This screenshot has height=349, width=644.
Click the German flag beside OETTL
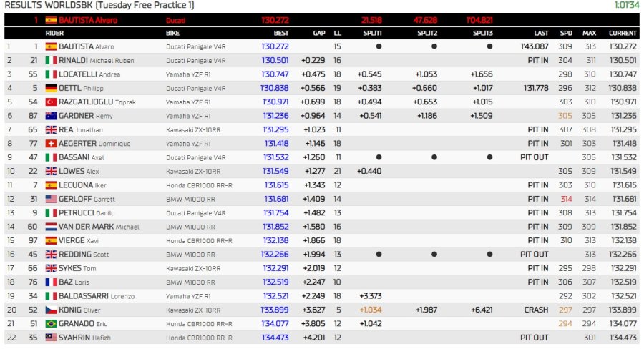tap(51, 88)
